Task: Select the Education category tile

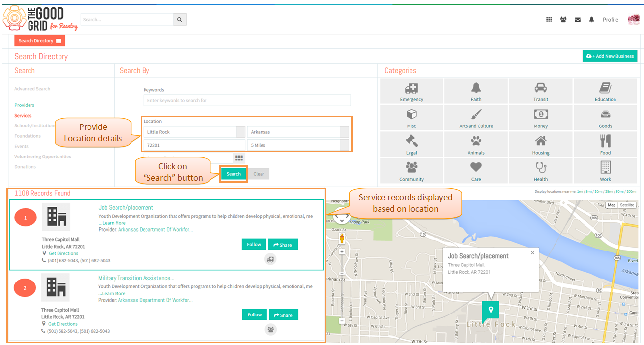Action: click(605, 92)
